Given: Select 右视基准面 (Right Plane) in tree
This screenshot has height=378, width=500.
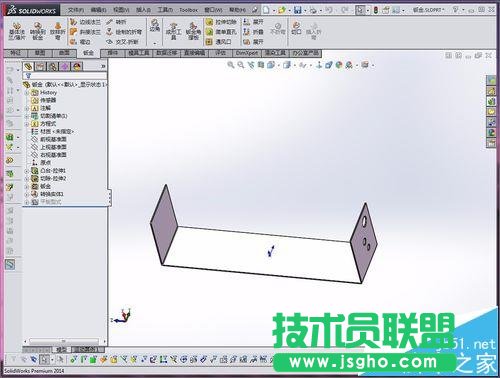Looking at the screenshot, I should tap(49, 155).
